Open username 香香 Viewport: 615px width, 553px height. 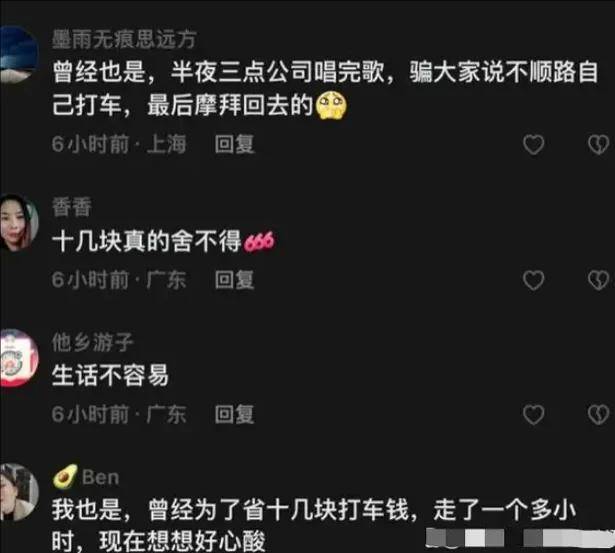point(72,207)
